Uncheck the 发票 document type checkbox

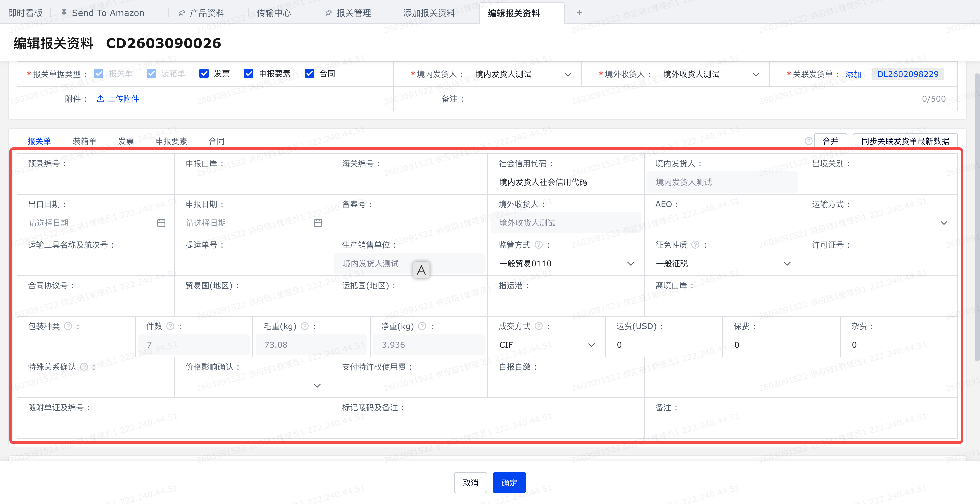click(x=204, y=73)
